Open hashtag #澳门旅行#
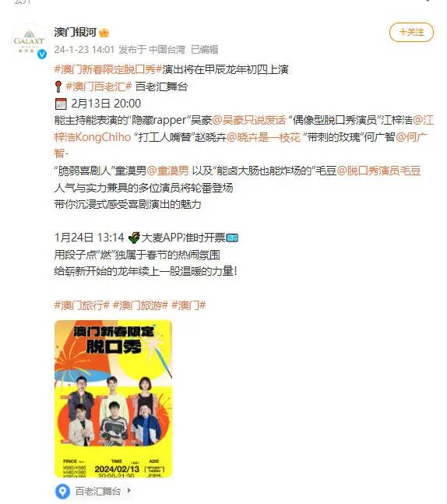Image resolution: width=447 pixels, height=504 pixels. click(82, 305)
